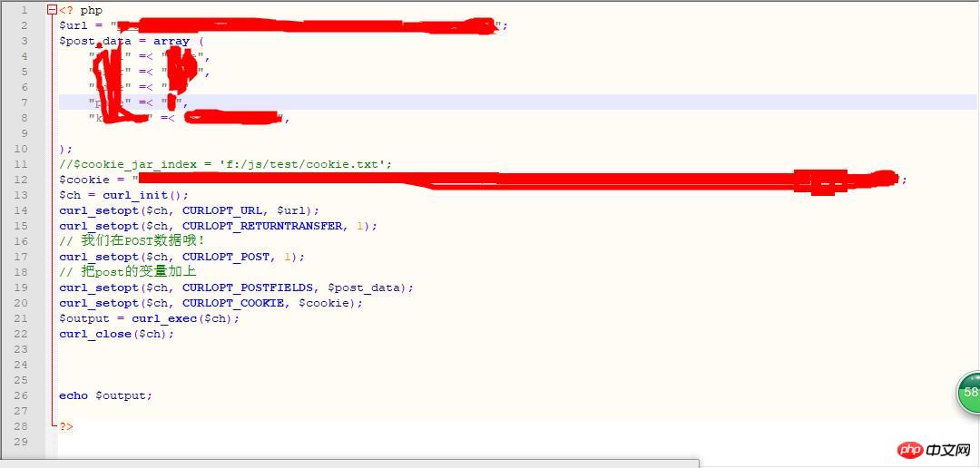Select line number 16 in the gutter

coord(21,241)
